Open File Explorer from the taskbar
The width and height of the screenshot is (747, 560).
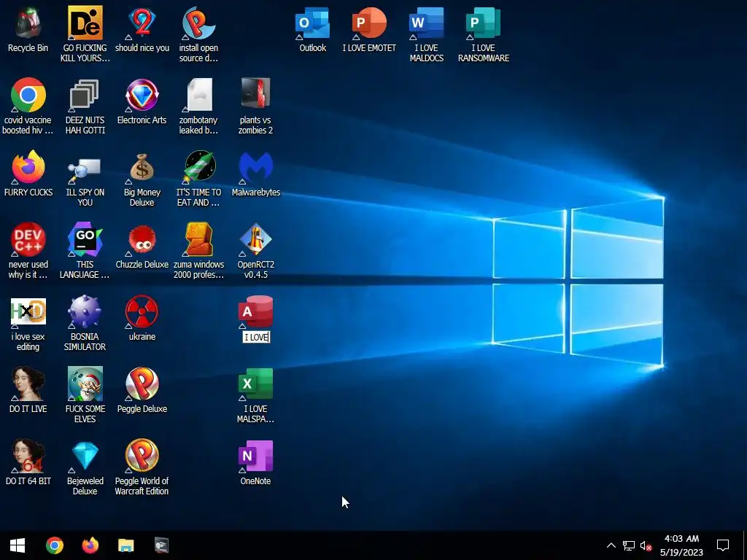click(x=125, y=545)
